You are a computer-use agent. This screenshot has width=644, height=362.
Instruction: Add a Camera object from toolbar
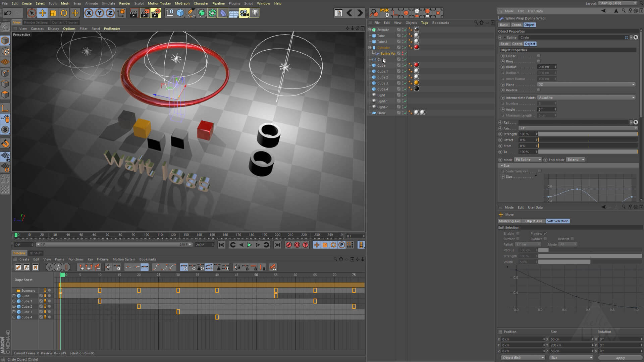coord(244,13)
